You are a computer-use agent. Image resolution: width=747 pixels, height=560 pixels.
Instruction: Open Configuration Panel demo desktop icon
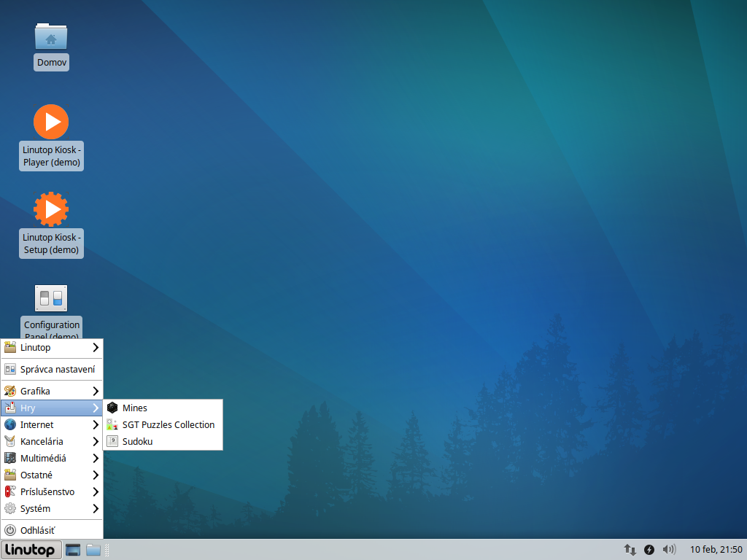click(x=51, y=298)
